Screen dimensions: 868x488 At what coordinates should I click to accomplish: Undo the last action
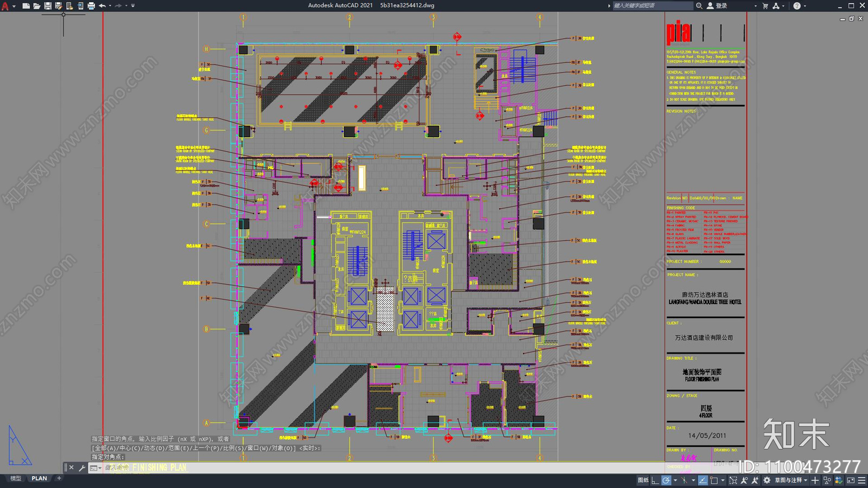[x=102, y=6]
